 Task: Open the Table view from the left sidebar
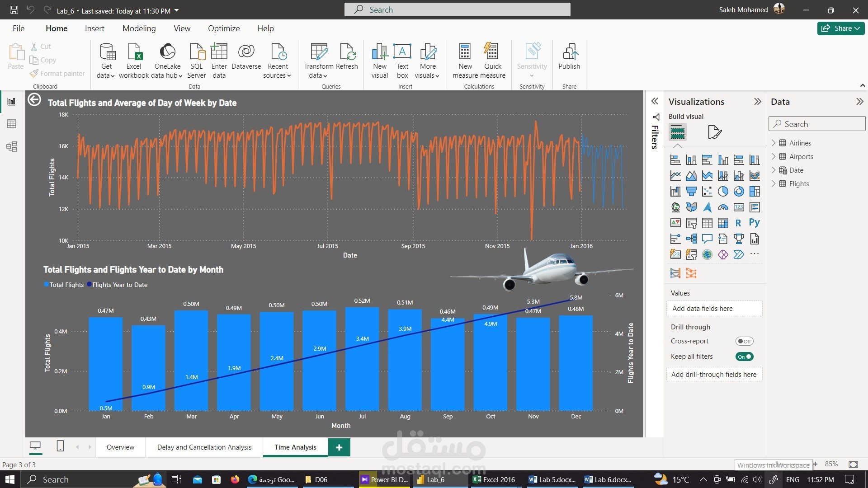pyautogui.click(x=12, y=124)
